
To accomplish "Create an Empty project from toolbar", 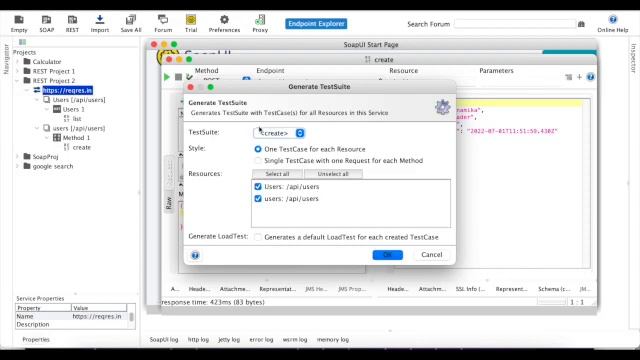I will coord(19,24).
